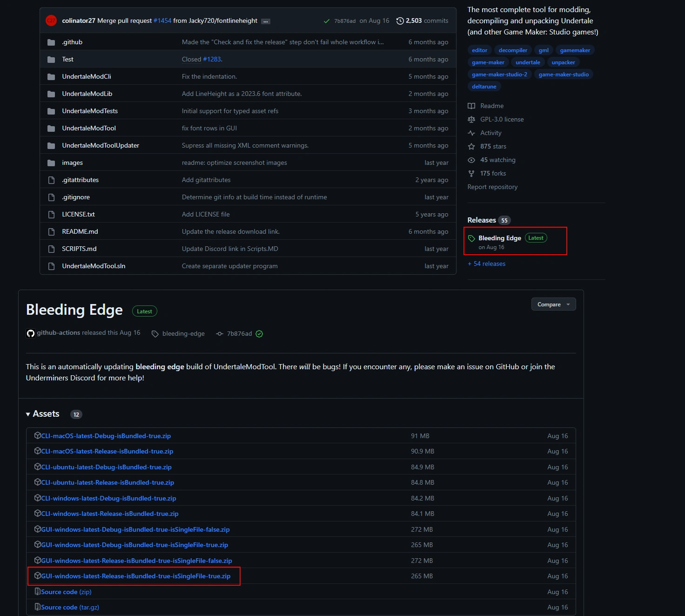Select the gml topic tag
Image resolution: width=685 pixels, height=616 pixels.
[544, 50]
